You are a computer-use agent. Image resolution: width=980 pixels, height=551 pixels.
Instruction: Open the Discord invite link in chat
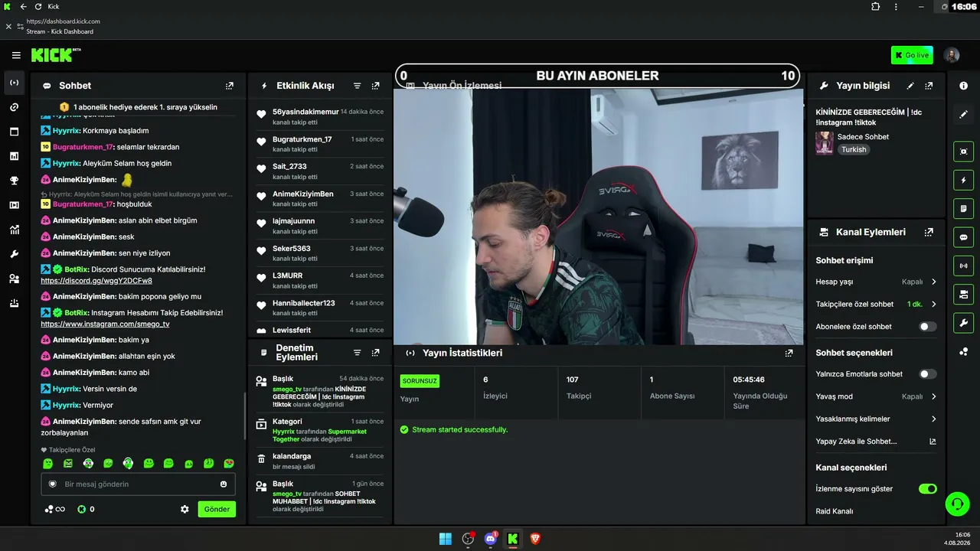[96, 281]
